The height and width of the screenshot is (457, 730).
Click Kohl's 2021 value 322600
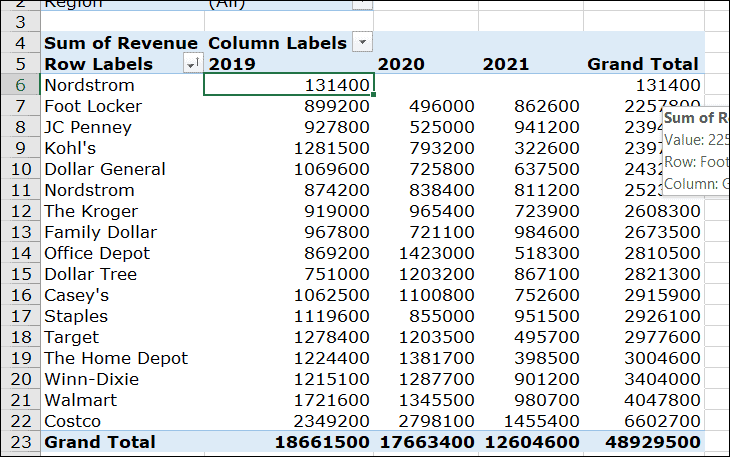click(547, 148)
